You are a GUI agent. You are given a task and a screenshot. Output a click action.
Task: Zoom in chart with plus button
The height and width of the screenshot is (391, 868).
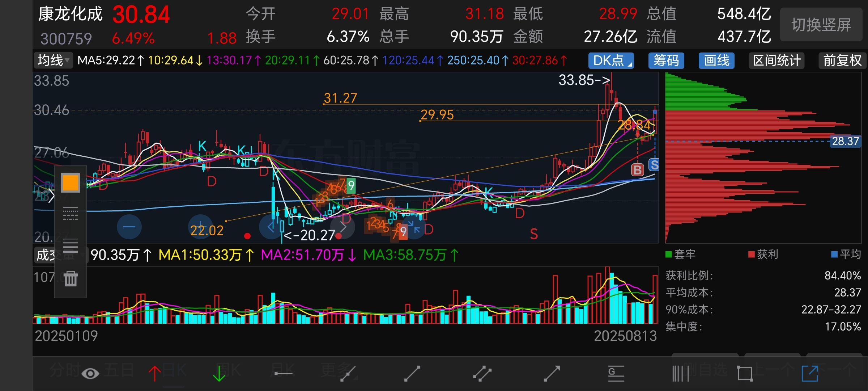(200, 227)
